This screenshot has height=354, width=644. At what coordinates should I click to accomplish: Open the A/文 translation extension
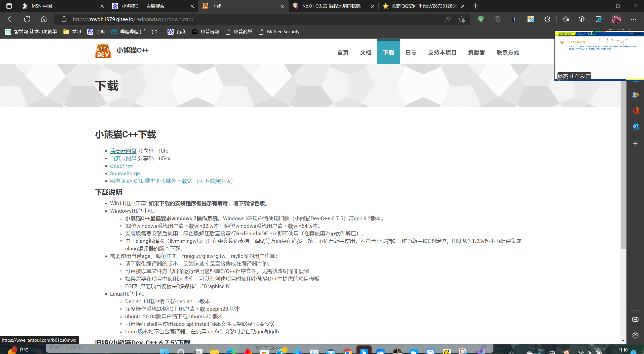(x=531, y=19)
